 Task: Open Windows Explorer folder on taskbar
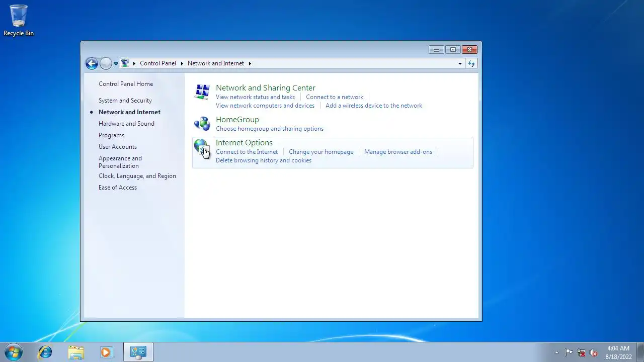pos(76,352)
